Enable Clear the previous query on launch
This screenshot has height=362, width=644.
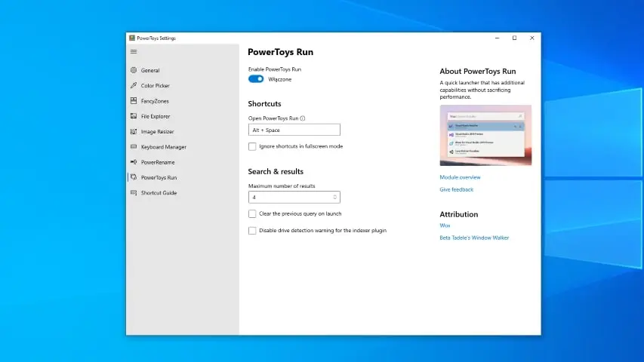pos(252,214)
